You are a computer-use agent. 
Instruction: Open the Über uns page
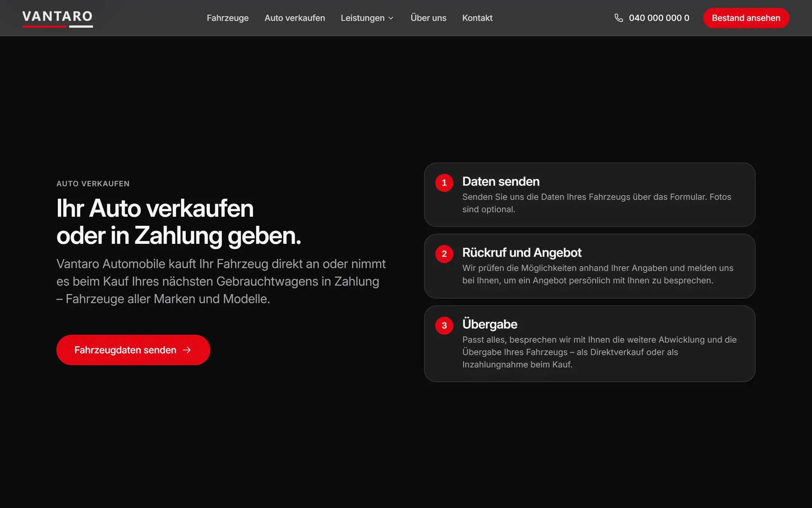pos(428,18)
